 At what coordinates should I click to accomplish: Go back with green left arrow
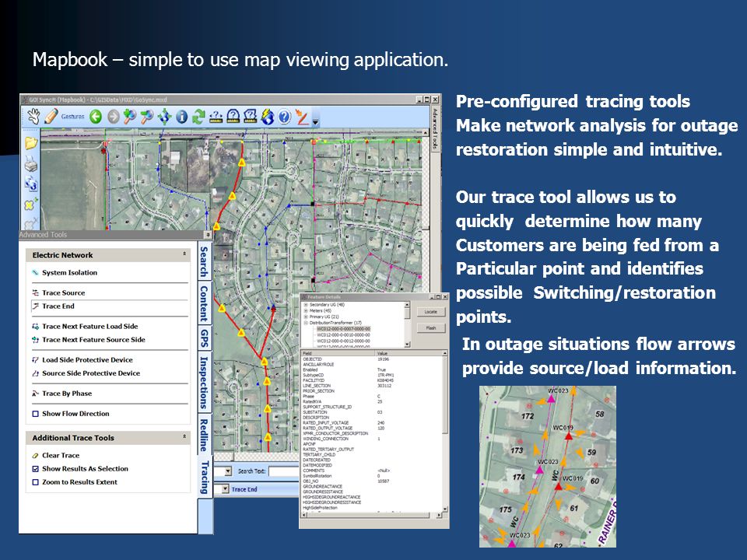pyautogui.click(x=96, y=116)
